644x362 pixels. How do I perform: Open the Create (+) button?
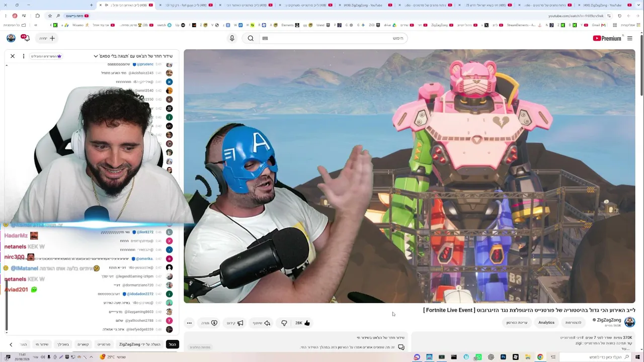pos(47,38)
